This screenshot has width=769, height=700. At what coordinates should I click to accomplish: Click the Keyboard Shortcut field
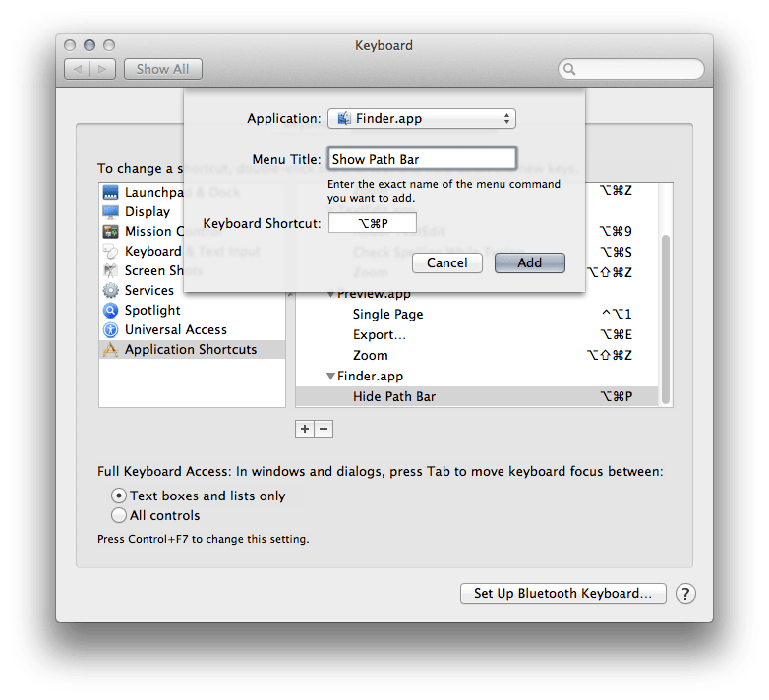pos(373,223)
